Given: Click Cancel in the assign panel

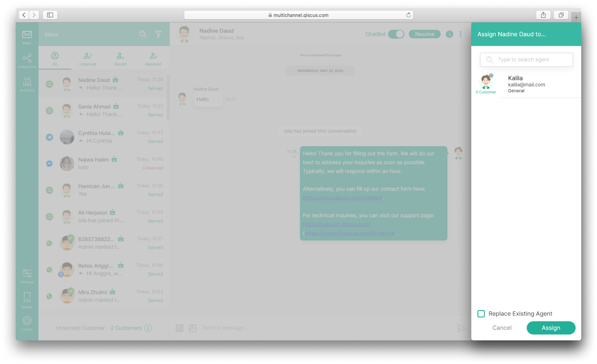Looking at the screenshot, I should click(502, 328).
